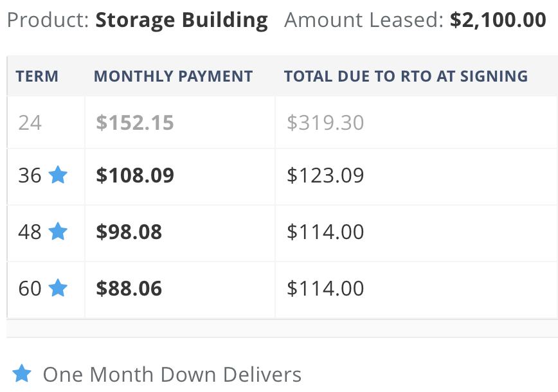Viewport: 558px width, 392px height.
Task: Click the $98.08 monthly payment
Action: 129,231
